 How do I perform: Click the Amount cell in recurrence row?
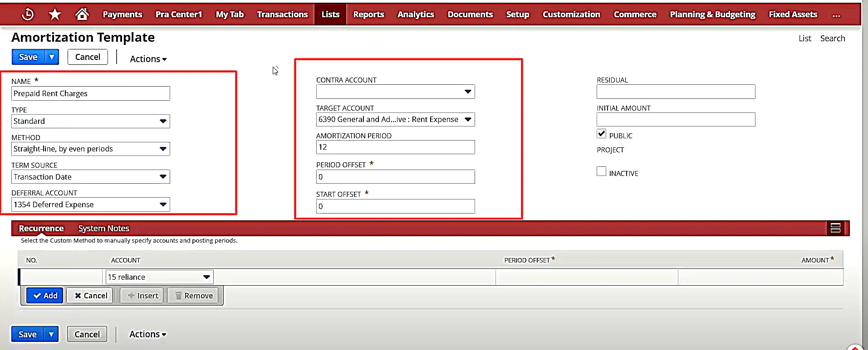click(760, 277)
